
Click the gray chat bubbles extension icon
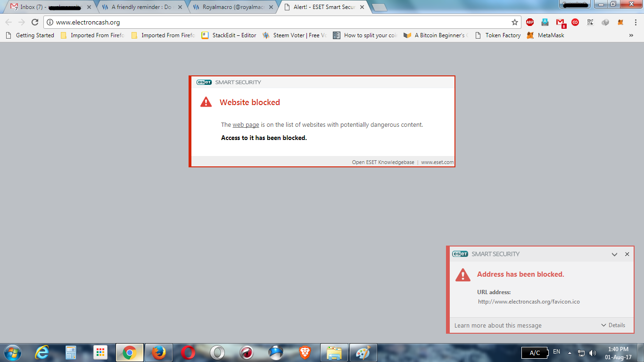point(606,22)
